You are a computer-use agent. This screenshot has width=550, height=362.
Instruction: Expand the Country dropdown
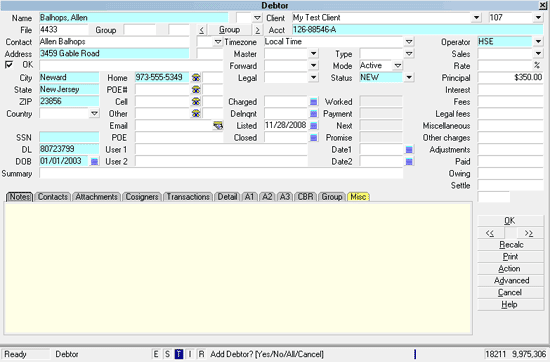(94, 114)
